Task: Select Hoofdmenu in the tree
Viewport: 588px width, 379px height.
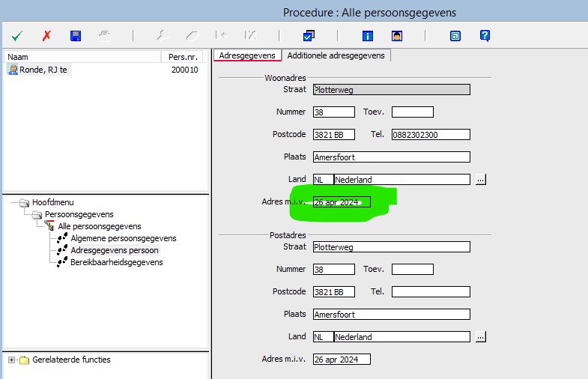Action: pyautogui.click(x=53, y=202)
